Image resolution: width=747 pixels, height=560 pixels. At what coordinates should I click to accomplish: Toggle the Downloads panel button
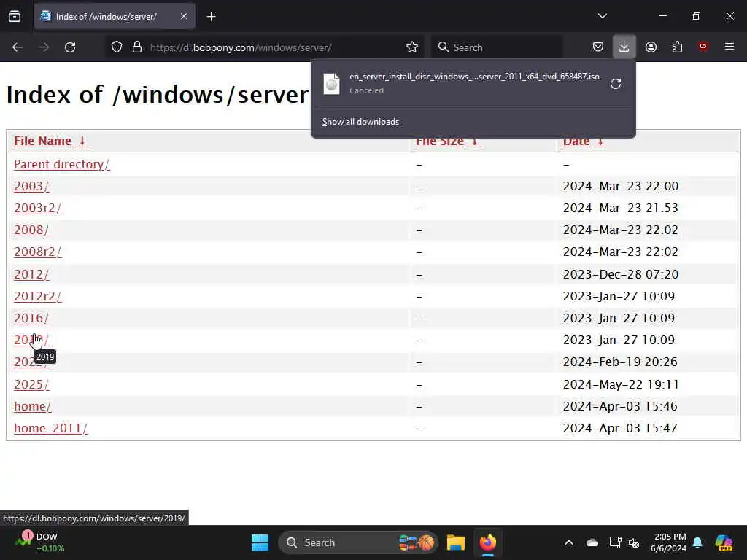pyautogui.click(x=624, y=47)
